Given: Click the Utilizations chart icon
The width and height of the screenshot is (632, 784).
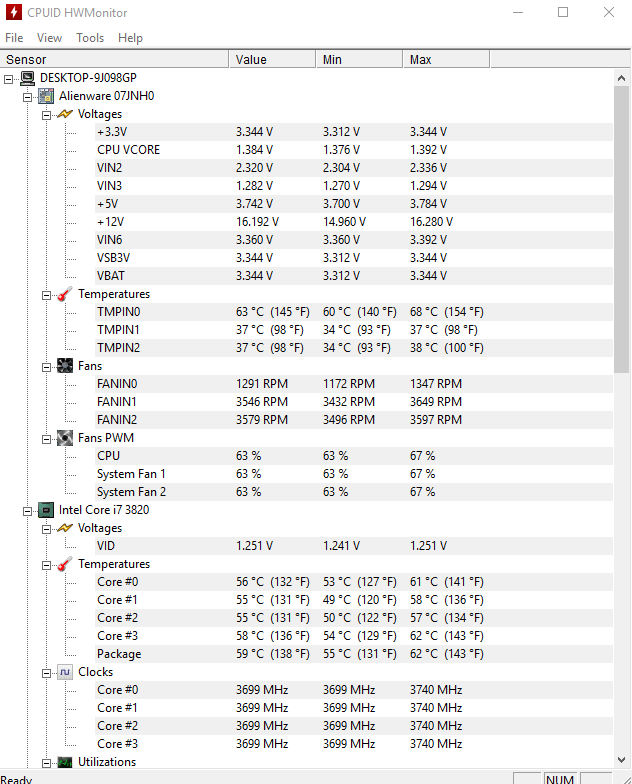Looking at the screenshot, I should click(x=65, y=762).
